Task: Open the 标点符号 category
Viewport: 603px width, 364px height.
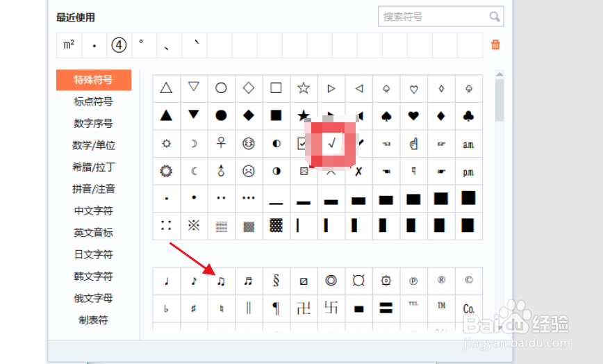Action: pyautogui.click(x=94, y=102)
